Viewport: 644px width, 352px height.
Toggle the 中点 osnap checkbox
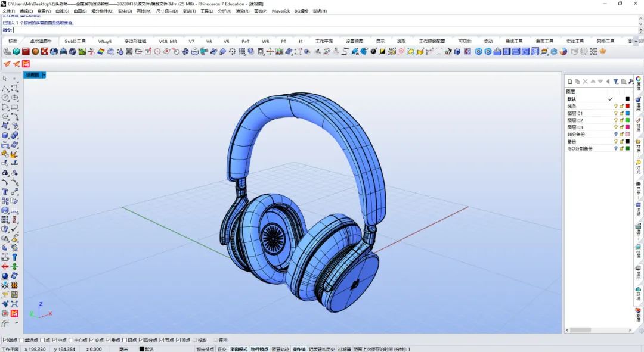55,340
